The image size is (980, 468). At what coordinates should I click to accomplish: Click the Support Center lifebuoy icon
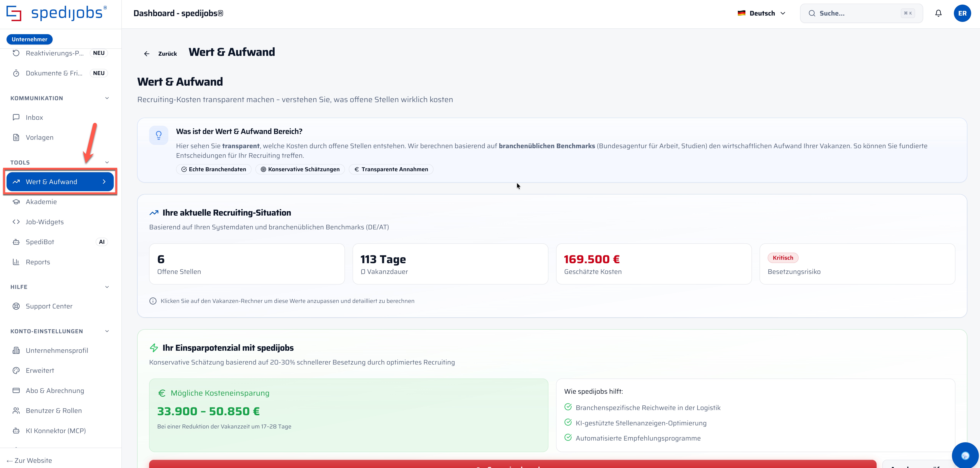pos(16,306)
